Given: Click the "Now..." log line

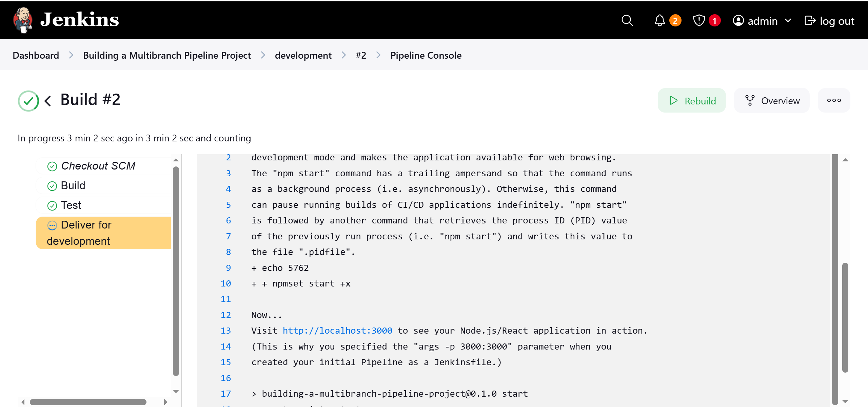Looking at the screenshot, I should click(267, 315).
